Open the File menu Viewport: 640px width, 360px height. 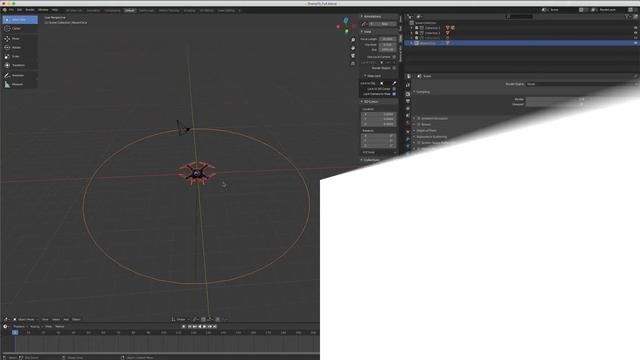pyautogui.click(x=11, y=10)
